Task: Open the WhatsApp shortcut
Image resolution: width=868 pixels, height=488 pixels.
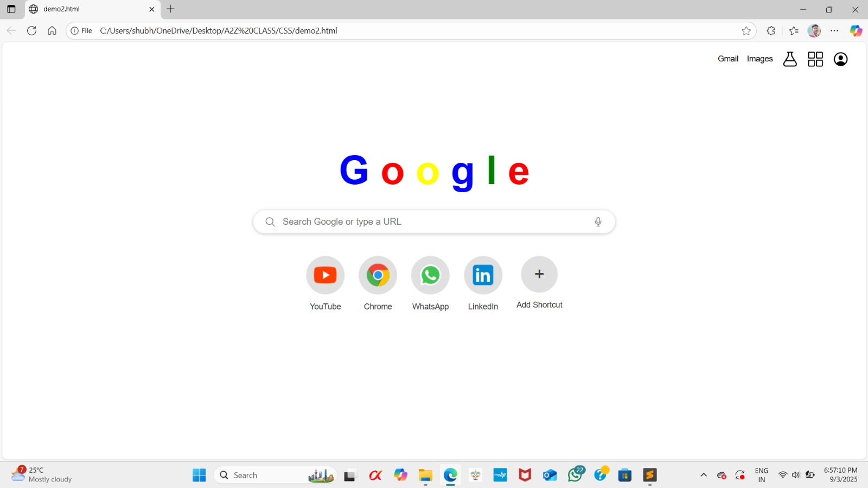Action: click(x=430, y=275)
